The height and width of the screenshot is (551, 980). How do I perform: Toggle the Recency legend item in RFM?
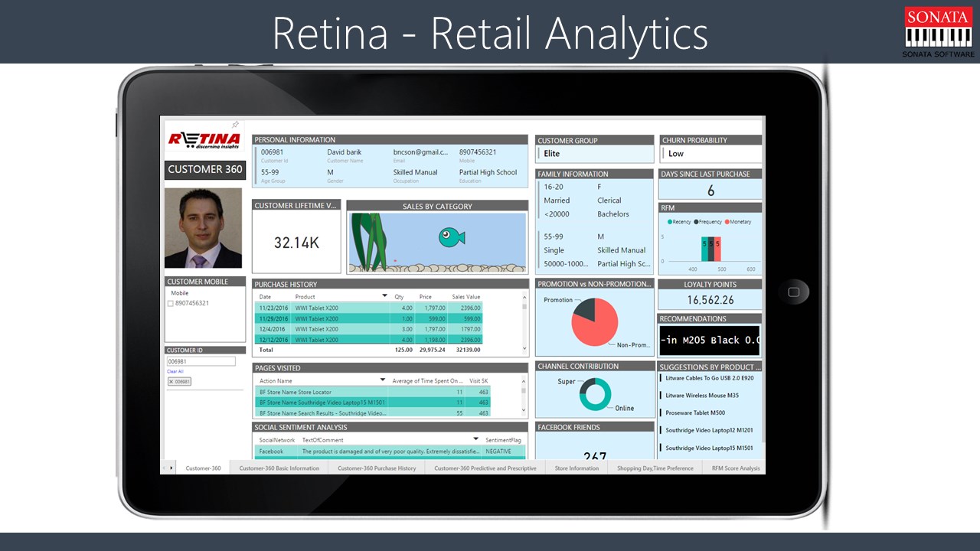click(x=679, y=222)
